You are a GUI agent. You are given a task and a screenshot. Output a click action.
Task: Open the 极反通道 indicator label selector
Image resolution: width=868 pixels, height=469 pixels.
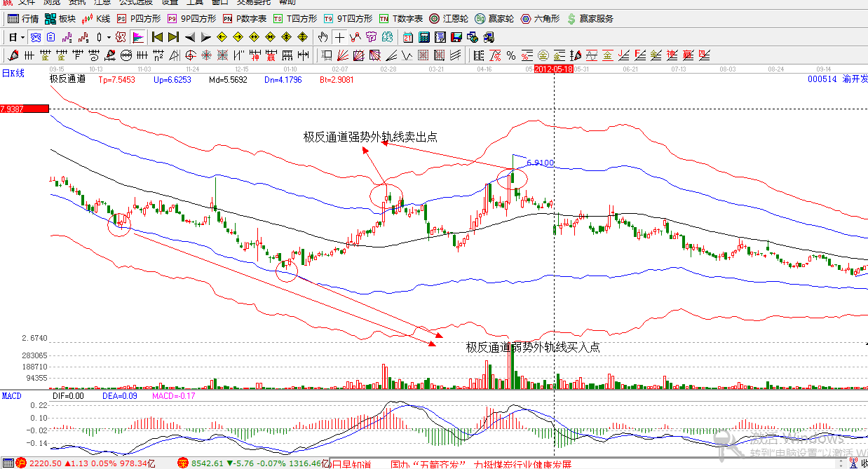(67, 79)
